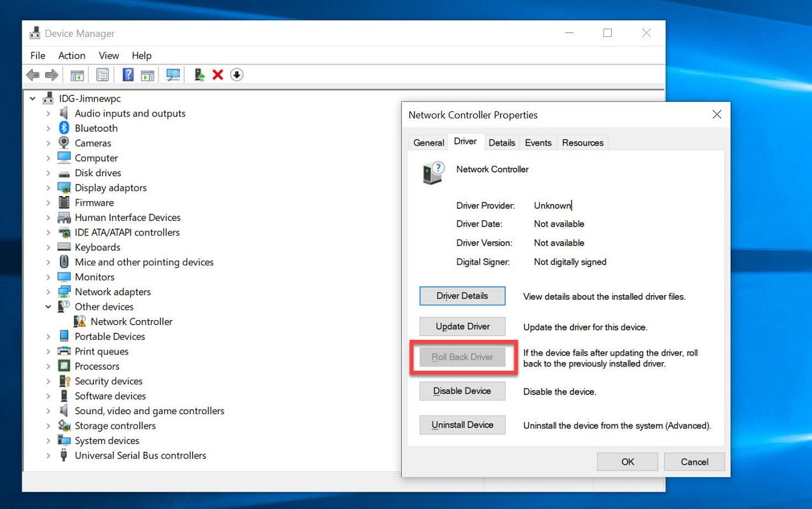Click the Bluetooth icon in device tree
Screen dimensions: 812x509
click(x=64, y=129)
